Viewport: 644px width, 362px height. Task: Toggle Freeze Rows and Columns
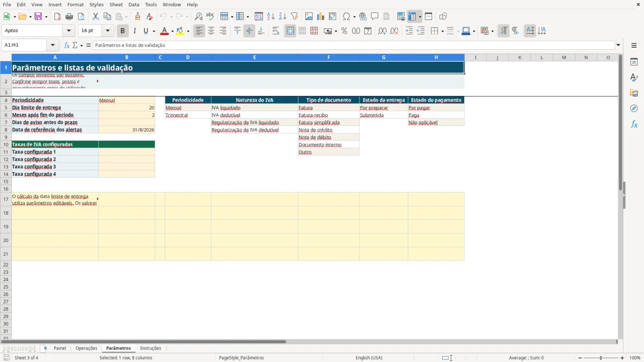pos(412,17)
